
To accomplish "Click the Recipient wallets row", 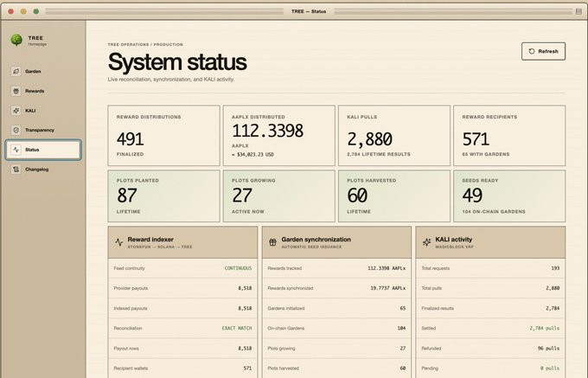I will 182,368.
